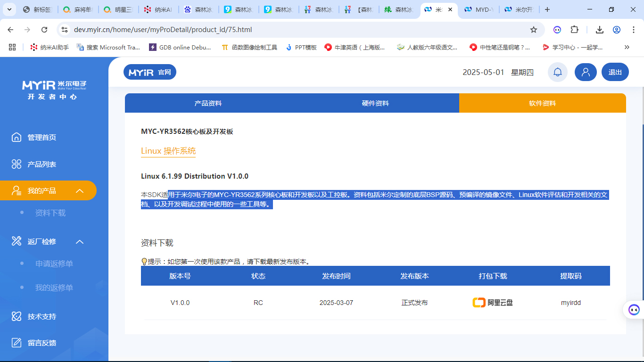Click the grid icon beside 产品列表
The width and height of the screenshot is (644, 362).
pyautogui.click(x=17, y=164)
